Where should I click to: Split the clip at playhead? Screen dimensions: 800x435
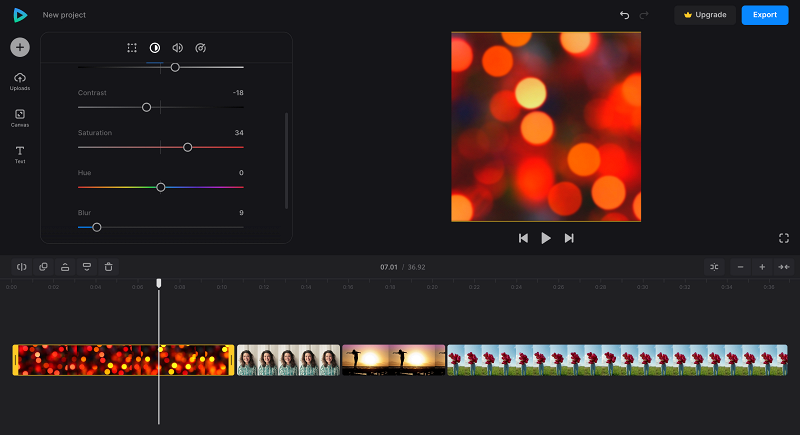21,267
